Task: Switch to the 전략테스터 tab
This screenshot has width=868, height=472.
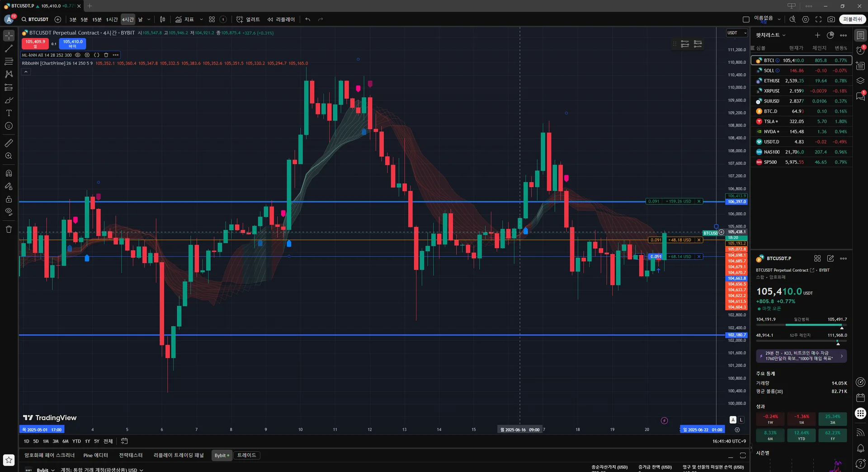Action: click(131, 455)
